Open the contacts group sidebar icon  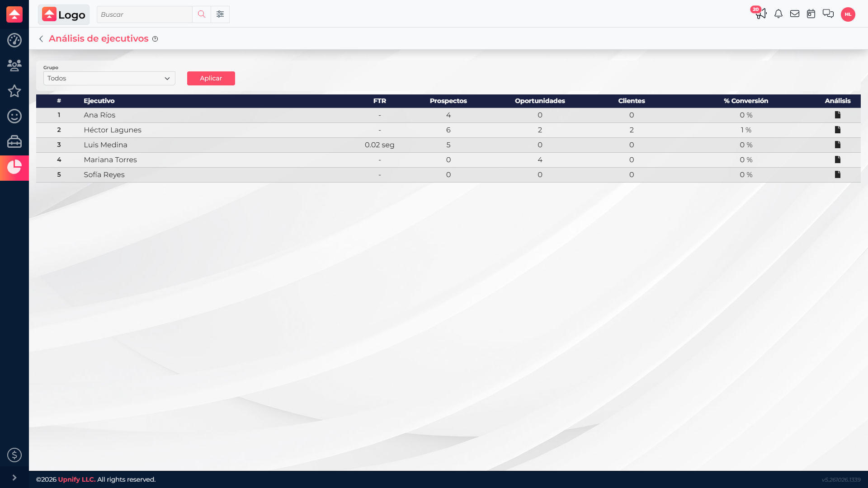coord(14,66)
